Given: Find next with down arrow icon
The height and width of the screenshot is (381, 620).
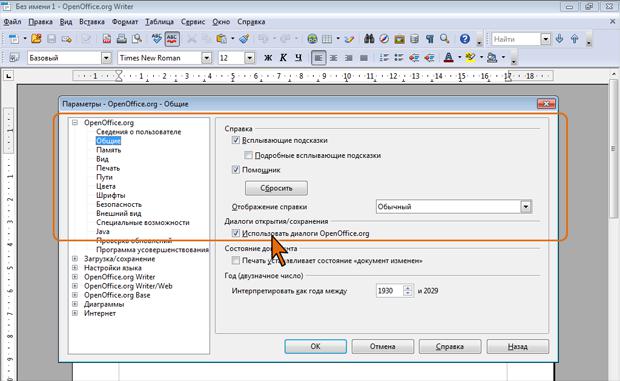Looking at the screenshot, I should (x=559, y=39).
